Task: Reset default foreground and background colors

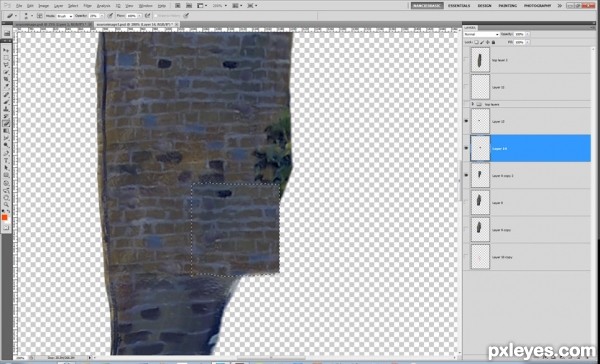Action: click(3, 210)
